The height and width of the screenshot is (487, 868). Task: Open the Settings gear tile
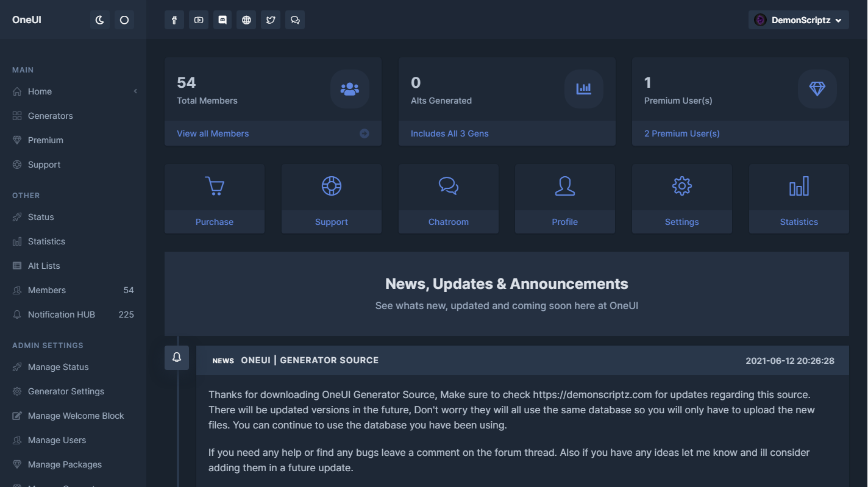click(x=681, y=198)
